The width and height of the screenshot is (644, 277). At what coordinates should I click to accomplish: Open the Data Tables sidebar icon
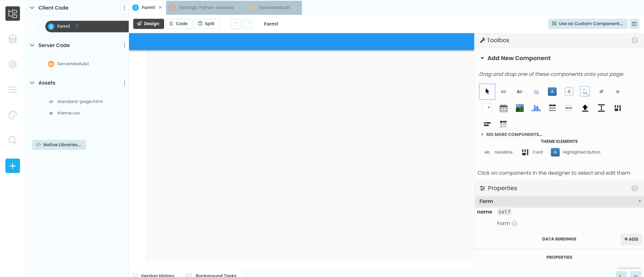coord(12,39)
